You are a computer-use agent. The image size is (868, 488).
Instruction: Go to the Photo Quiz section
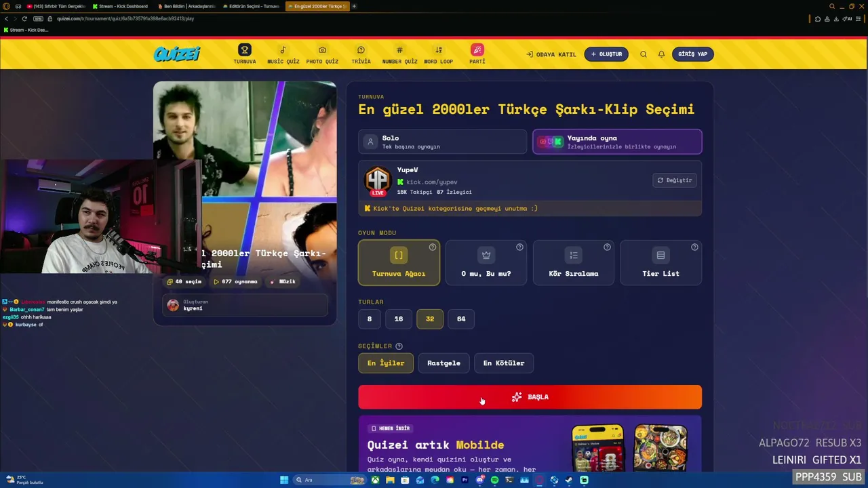tap(322, 54)
